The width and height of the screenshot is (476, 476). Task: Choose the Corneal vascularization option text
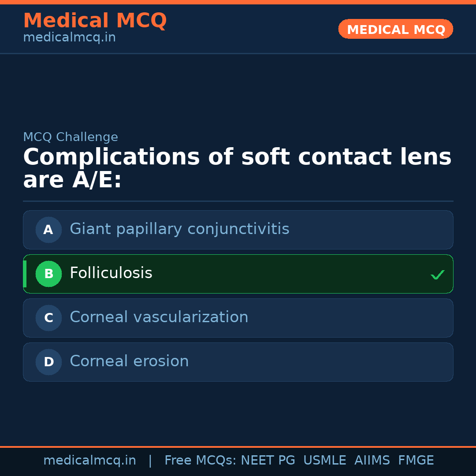click(159, 317)
